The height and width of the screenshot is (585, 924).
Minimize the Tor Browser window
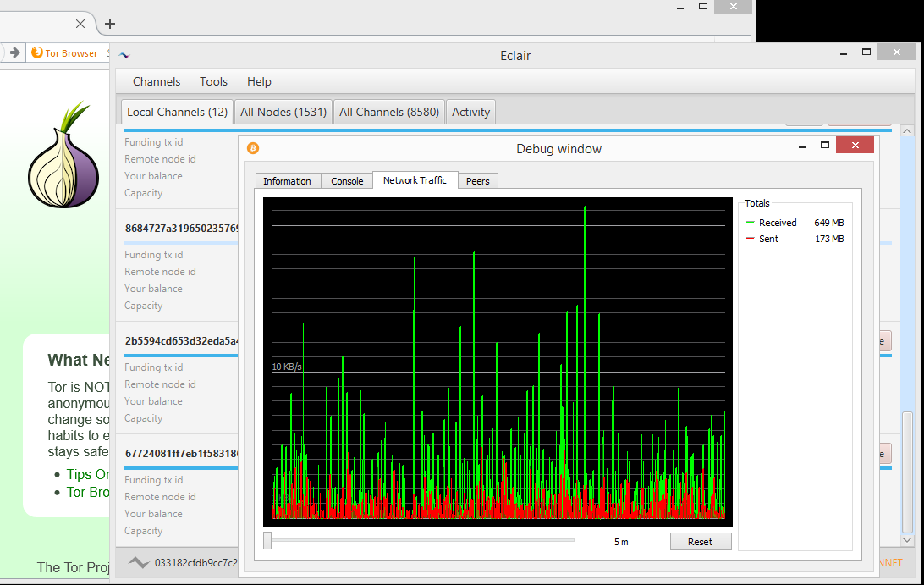pyautogui.click(x=680, y=8)
